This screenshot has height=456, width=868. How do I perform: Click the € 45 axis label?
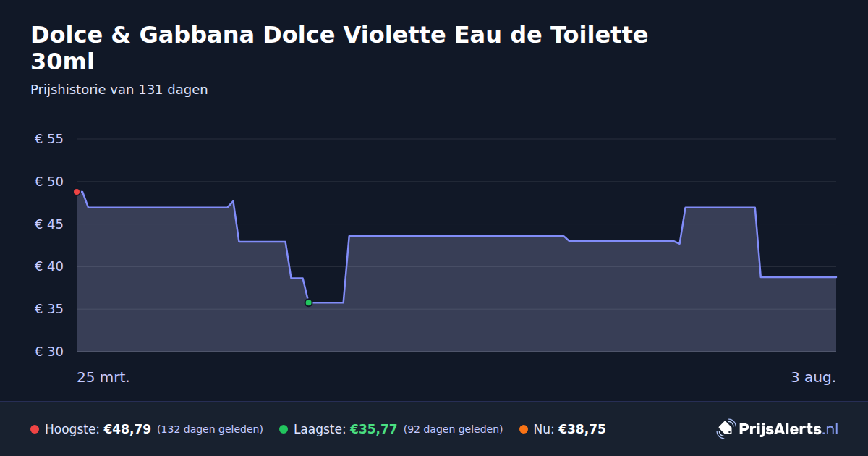(x=49, y=224)
